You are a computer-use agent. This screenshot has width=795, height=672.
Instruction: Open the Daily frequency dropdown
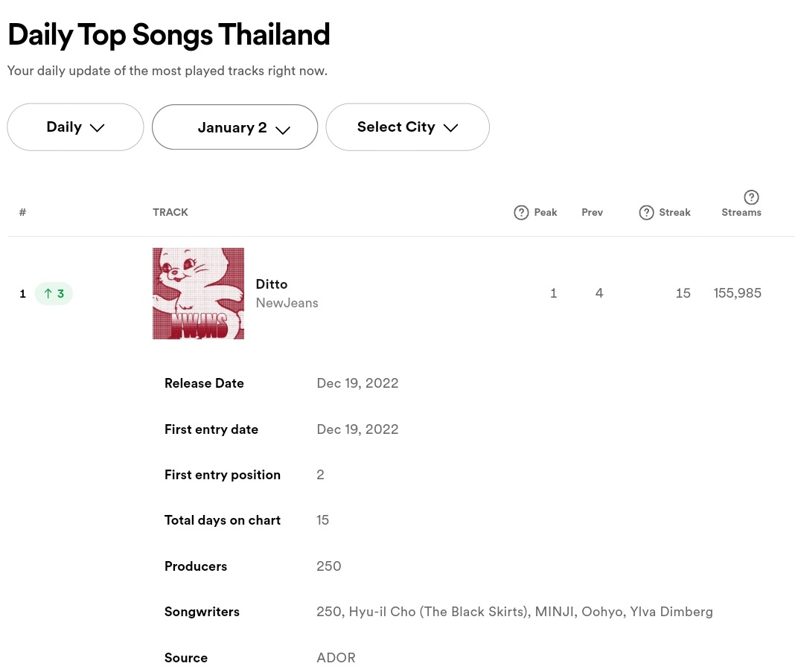[75, 127]
